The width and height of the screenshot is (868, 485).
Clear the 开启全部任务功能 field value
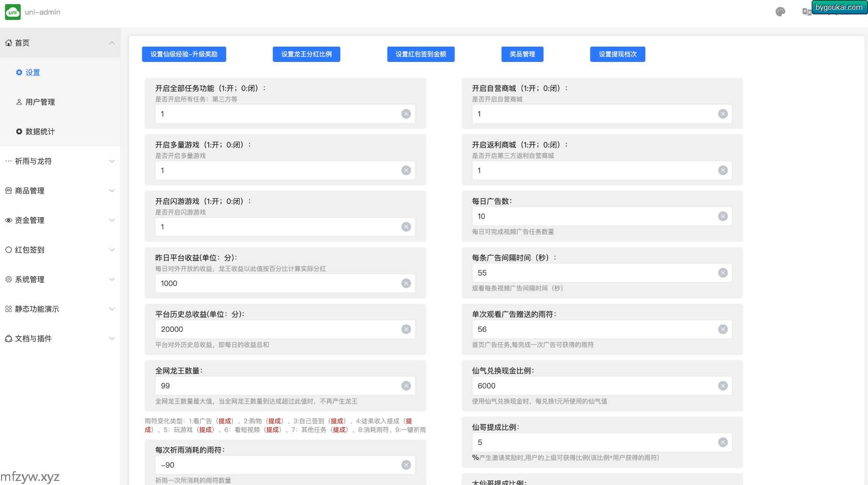click(406, 114)
